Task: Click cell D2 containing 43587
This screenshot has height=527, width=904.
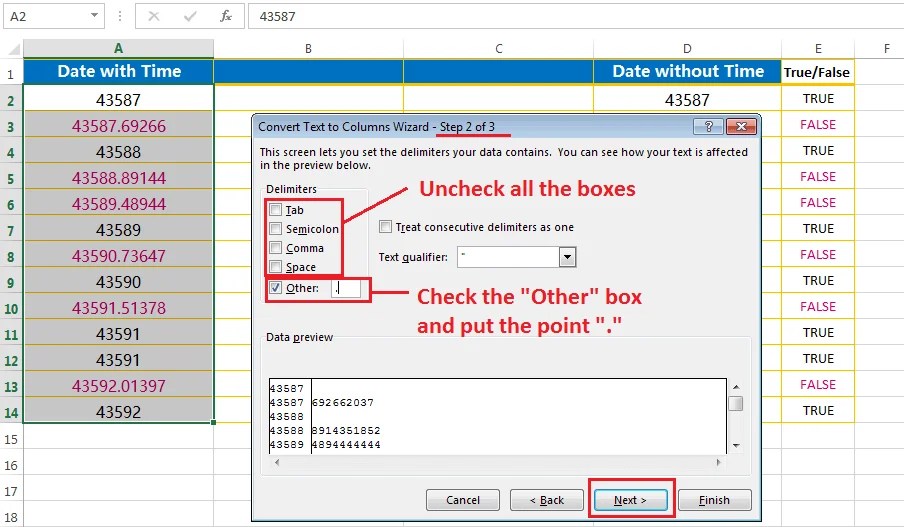Action: click(x=687, y=100)
